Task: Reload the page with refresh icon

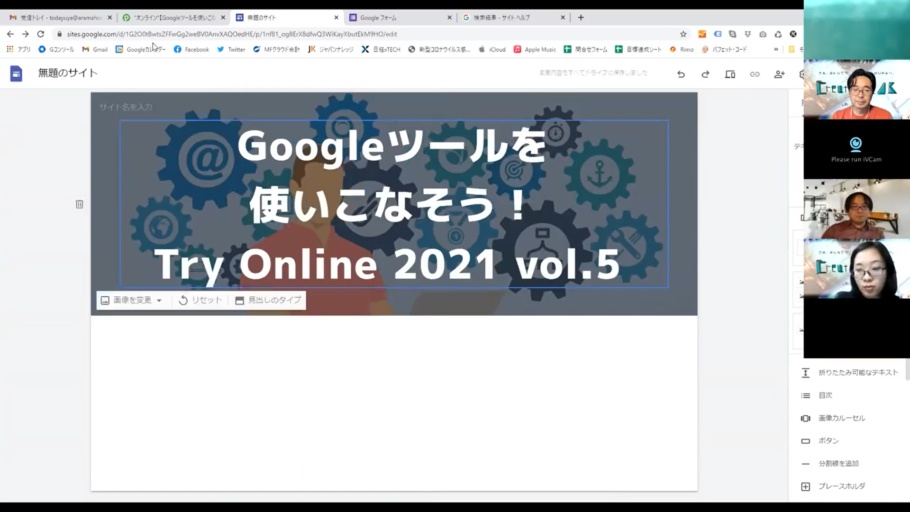Action: coord(41,34)
